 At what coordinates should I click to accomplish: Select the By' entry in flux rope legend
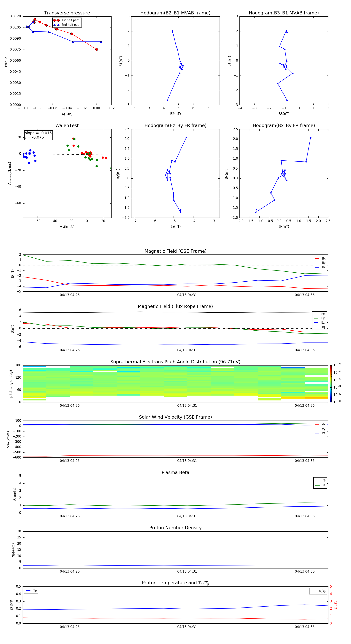[x=320, y=318]
